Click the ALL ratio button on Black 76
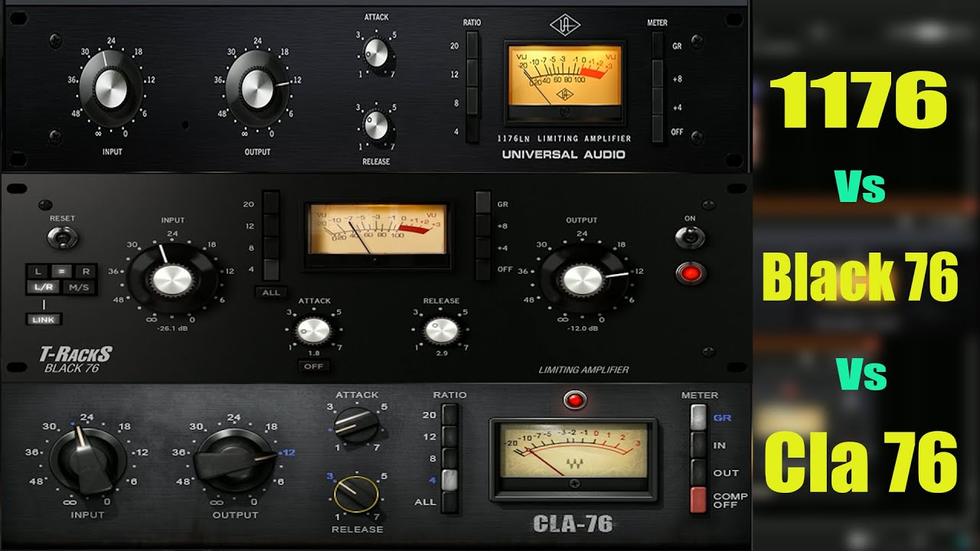Image resolution: width=980 pixels, height=551 pixels. (x=270, y=292)
